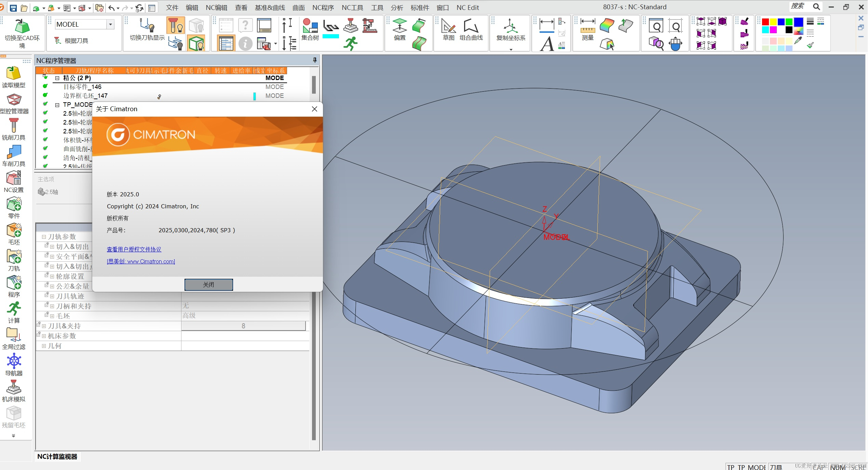868x470 pixels.
Task: Close the 关于 Cimatron dialog with X
Action: pos(314,109)
